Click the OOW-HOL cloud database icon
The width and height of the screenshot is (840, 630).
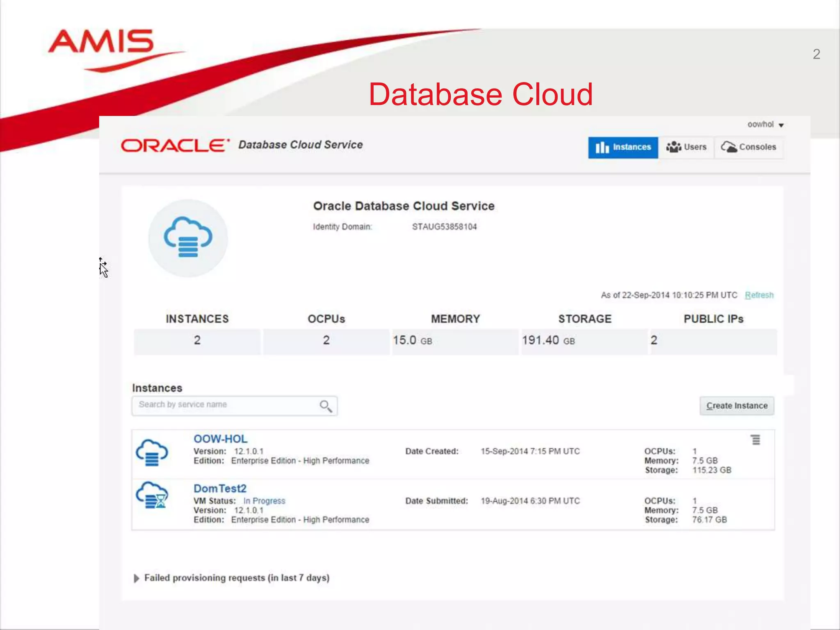[x=152, y=452]
